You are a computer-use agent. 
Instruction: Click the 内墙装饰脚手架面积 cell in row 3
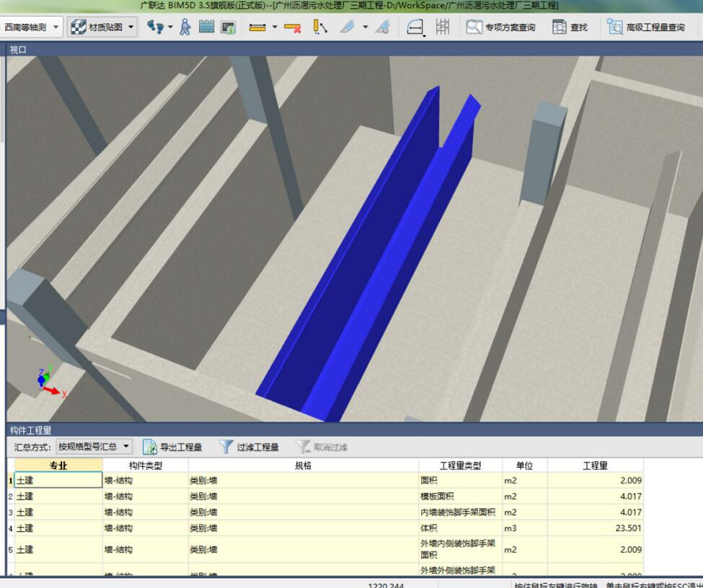[x=461, y=512]
